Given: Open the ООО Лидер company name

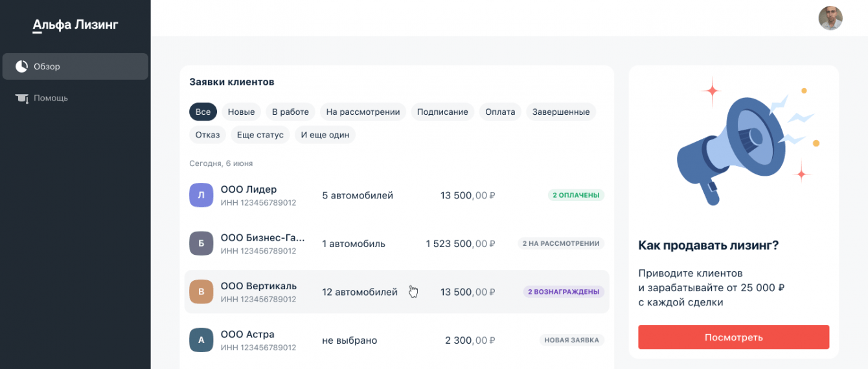Looking at the screenshot, I should coord(249,189).
